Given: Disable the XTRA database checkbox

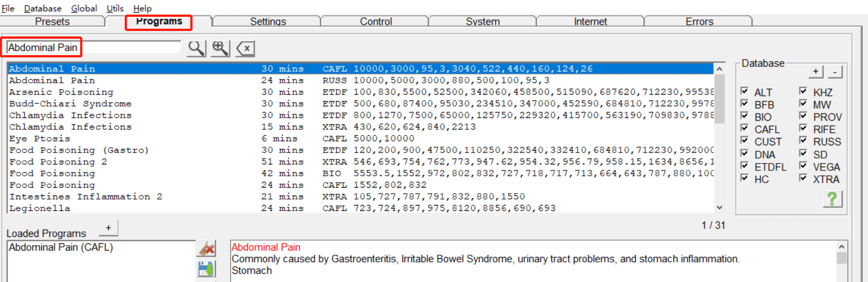Looking at the screenshot, I should click(803, 178).
